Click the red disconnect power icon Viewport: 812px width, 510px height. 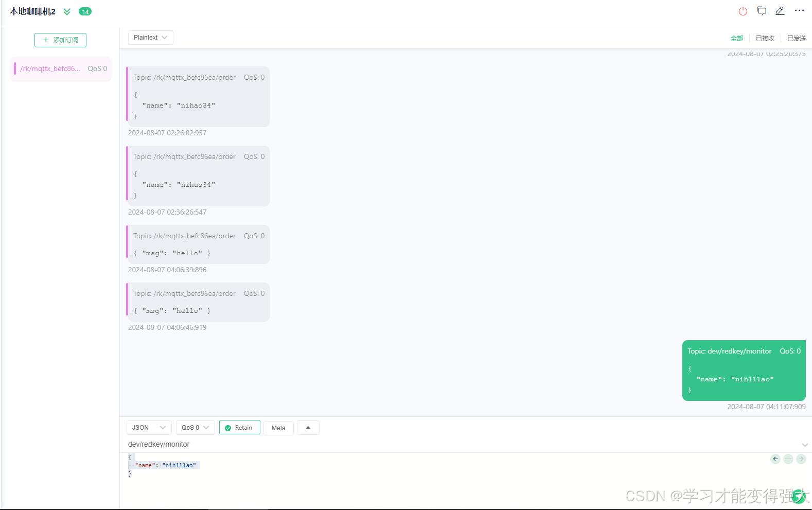tap(743, 11)
